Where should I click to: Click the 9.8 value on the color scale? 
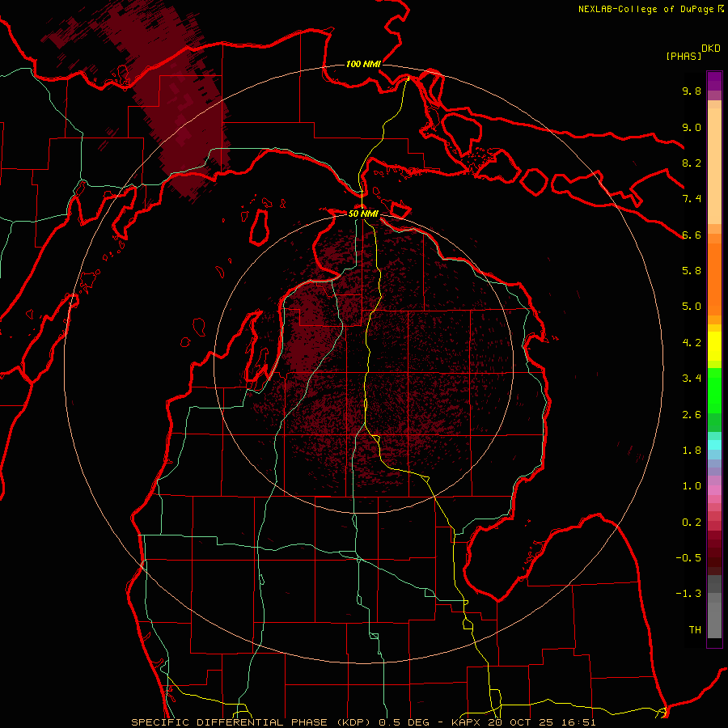point(692,91)
